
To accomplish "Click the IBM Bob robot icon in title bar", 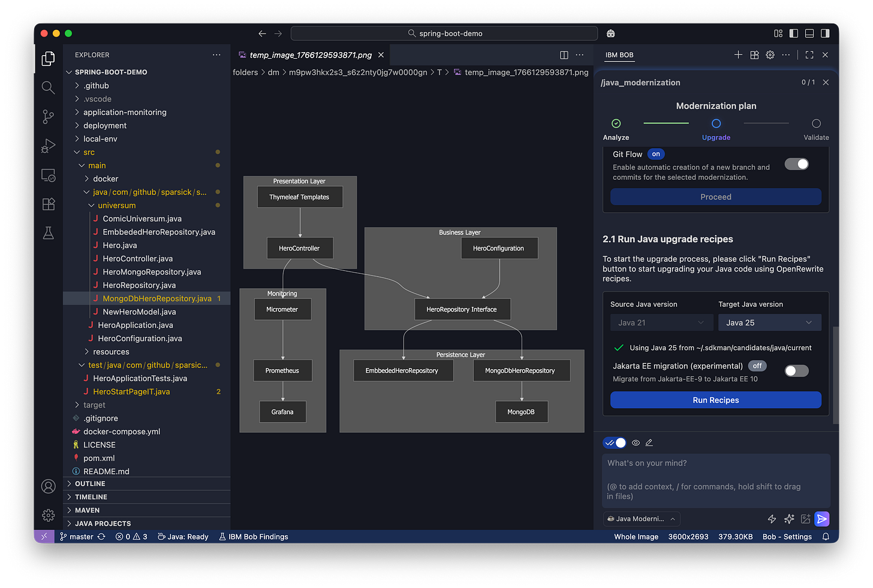I will click(x=610, y=34).
